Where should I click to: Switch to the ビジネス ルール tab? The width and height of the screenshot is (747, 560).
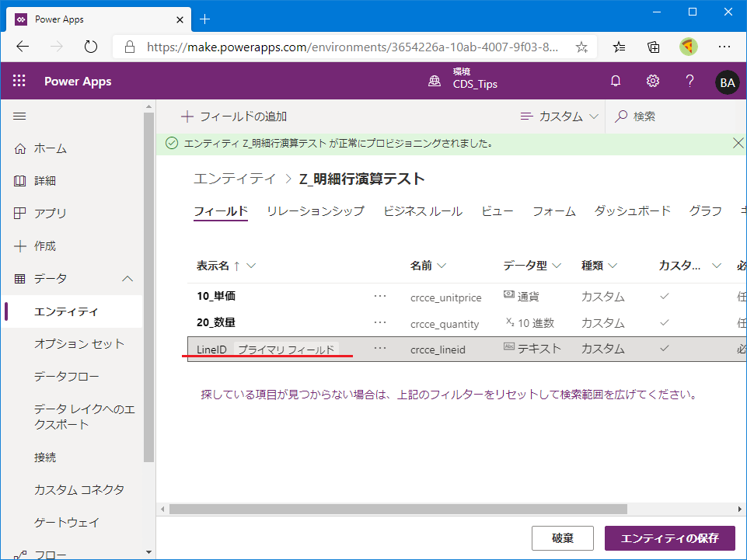click(x=423, y=211)
